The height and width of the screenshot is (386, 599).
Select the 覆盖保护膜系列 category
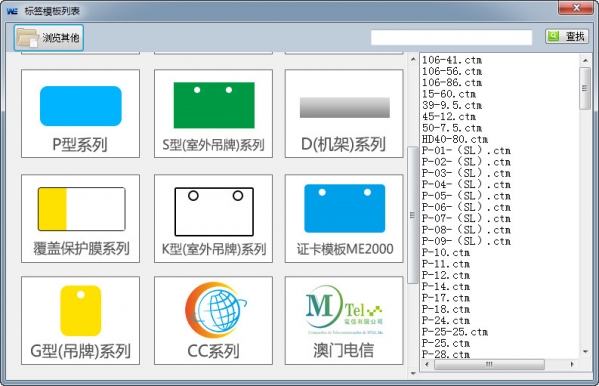pos(81,219)
